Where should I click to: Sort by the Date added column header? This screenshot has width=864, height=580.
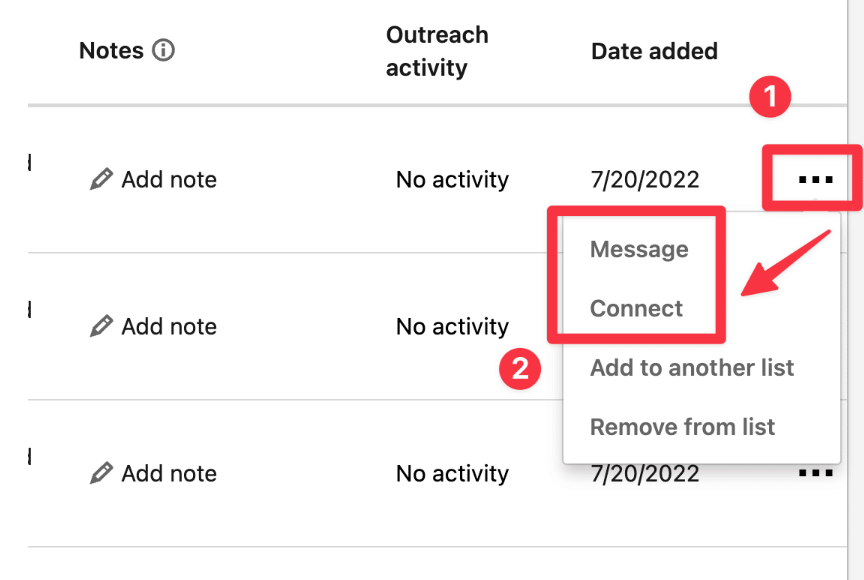(x=655, y=51)
